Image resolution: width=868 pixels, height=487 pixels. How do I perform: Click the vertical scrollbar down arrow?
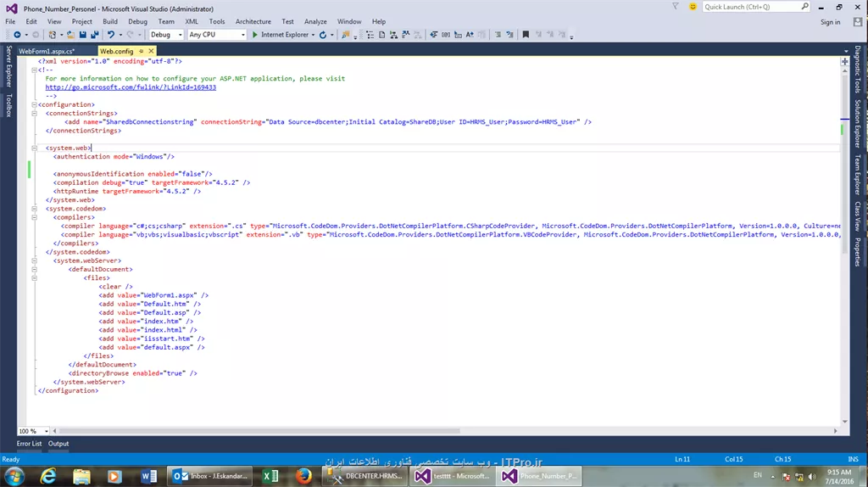pyautogui.click(x=845, y=422)
